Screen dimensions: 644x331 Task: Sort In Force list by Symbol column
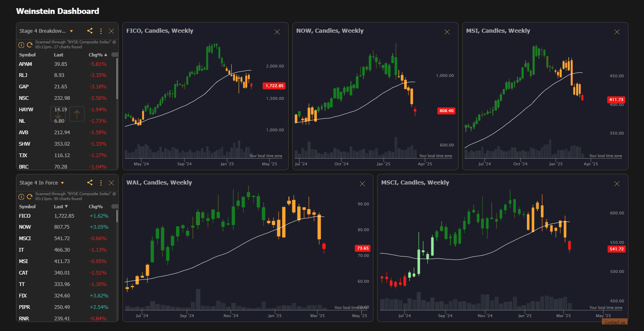pyautogui.click(x=27, y=207)
